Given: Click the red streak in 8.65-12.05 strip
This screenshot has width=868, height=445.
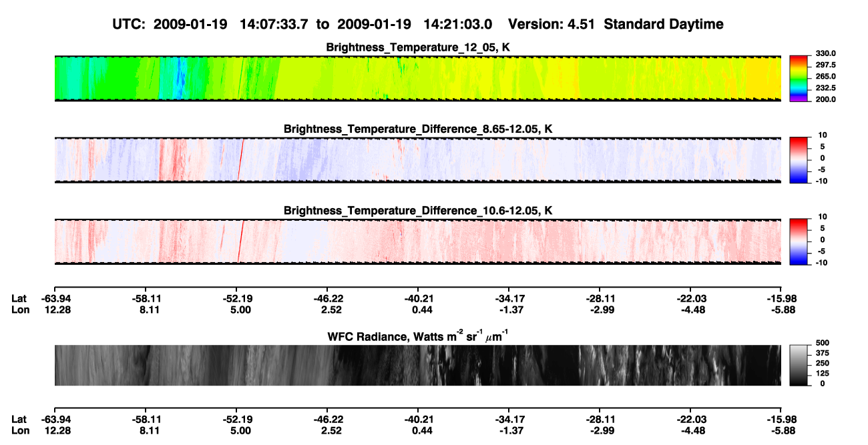Looking at the screenshot, I should pos(240,159).
